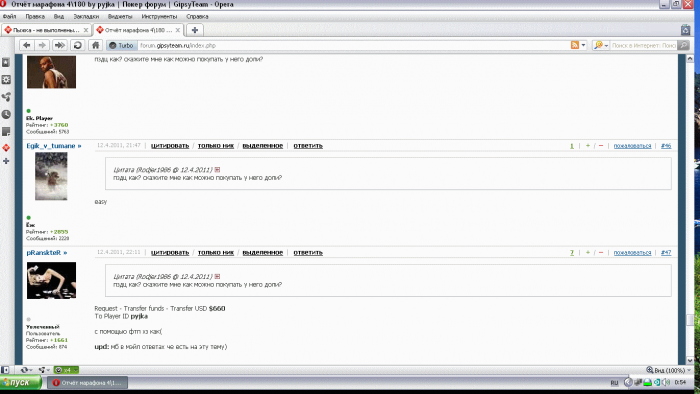
Task: Open the Инструменты menu
Action: tap(159, 17)
